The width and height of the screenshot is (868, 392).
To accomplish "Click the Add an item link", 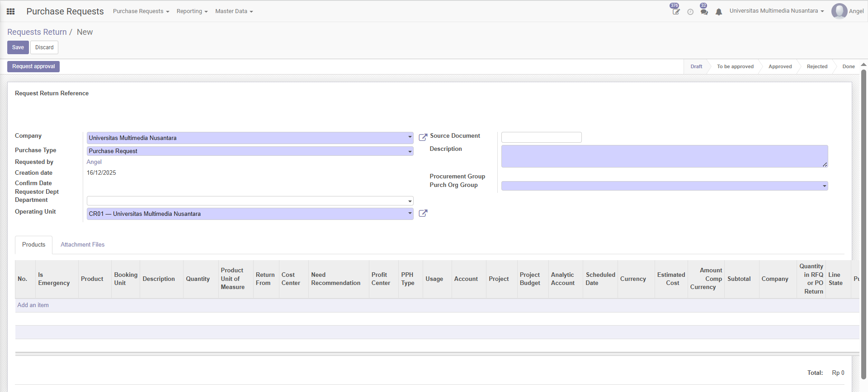I will (33, 305).
